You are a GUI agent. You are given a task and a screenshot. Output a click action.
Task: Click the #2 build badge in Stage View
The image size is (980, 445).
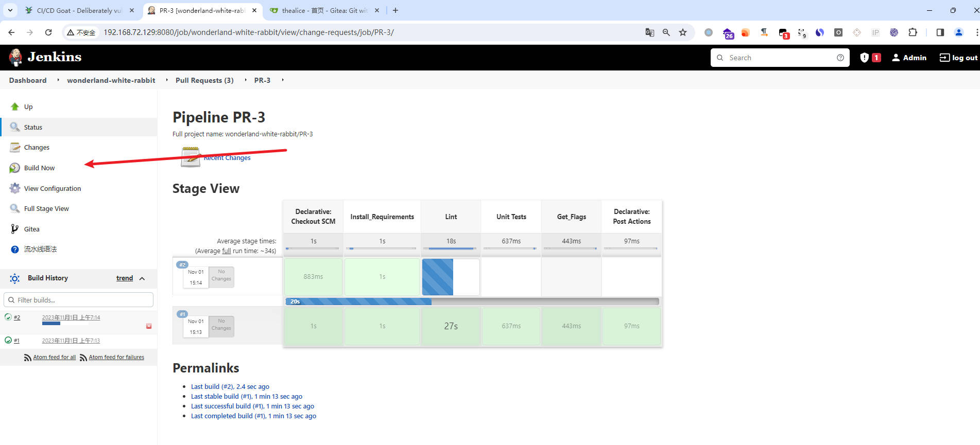tap(182, 264)
